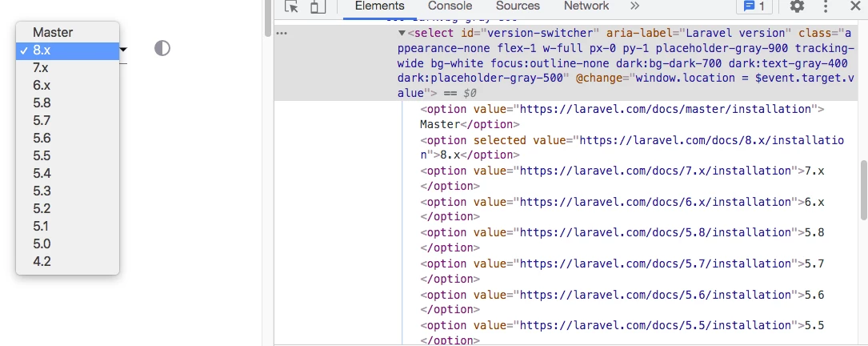Choose 5.1 in the version dropdown

tap(67, 226)
